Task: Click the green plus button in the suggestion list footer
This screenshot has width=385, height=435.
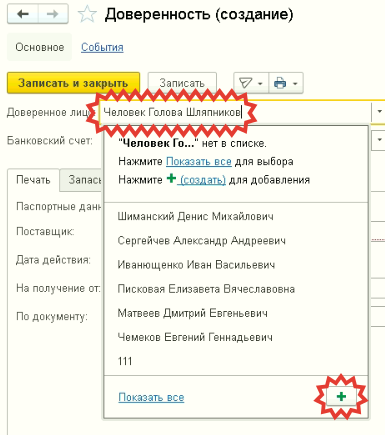Action: pyautogui.click(x=341, y=397)
